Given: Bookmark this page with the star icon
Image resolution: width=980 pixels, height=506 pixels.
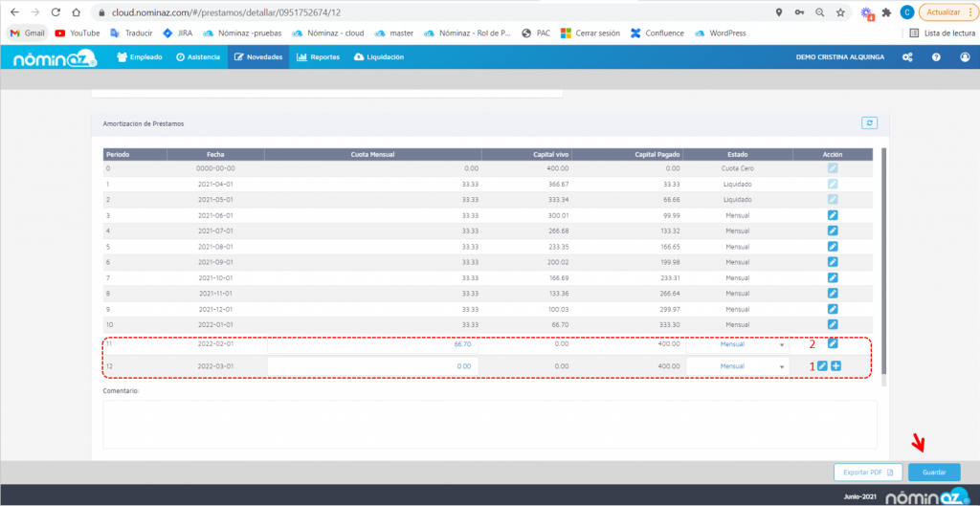Looking at the screenshot, I should [x=840, y=12].
